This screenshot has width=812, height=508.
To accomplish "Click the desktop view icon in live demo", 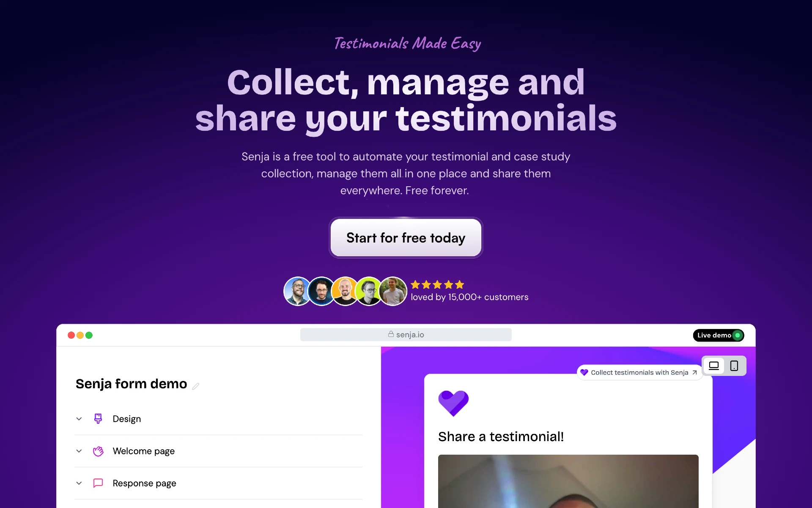I will [x=714, y=365].
